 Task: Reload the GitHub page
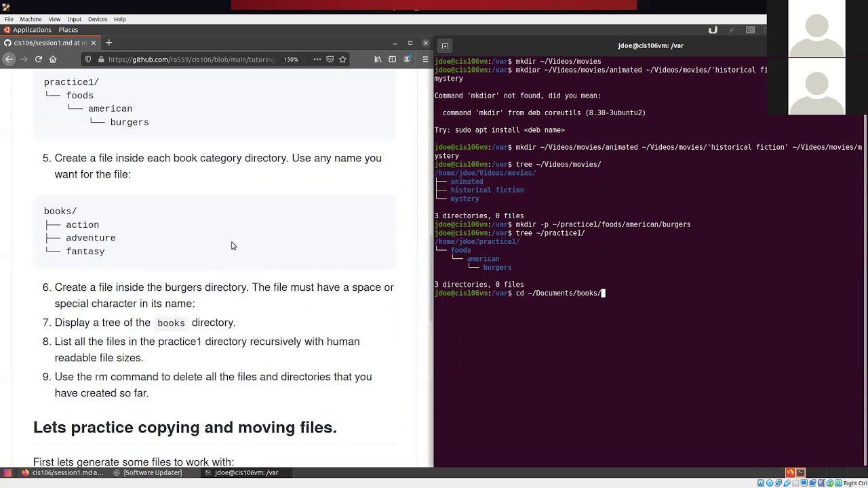(39, 60)
